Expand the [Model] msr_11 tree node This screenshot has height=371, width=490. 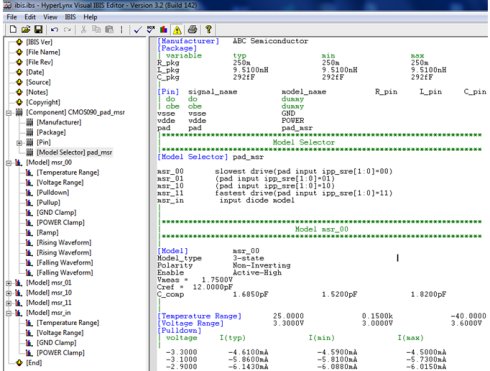pos(9,303)
